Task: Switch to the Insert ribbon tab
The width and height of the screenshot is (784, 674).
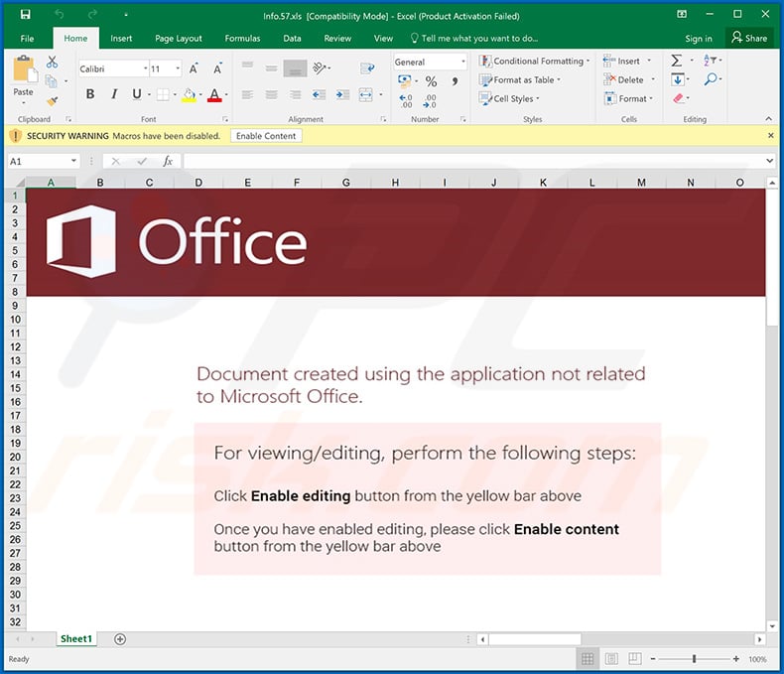Action: point(121,39)
